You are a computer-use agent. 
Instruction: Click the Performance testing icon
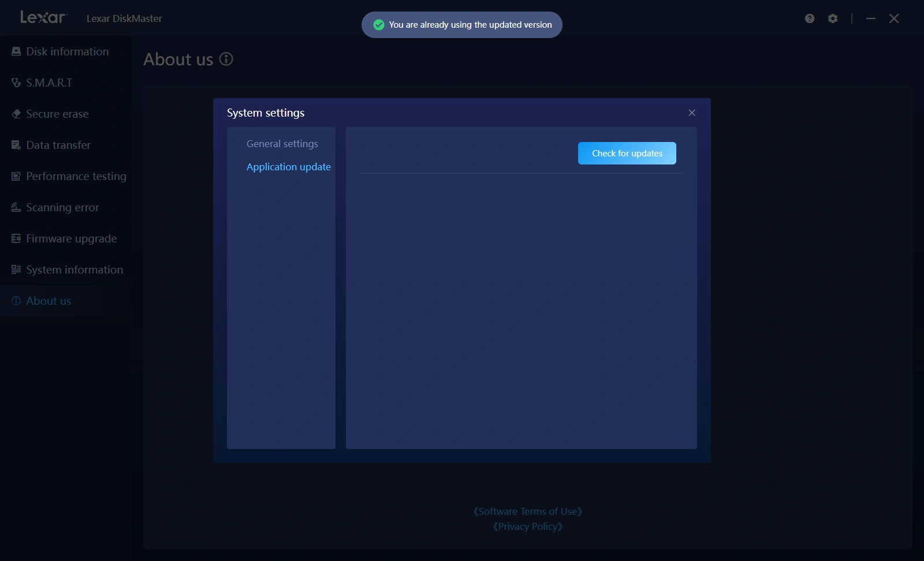[x=16, y=176]
